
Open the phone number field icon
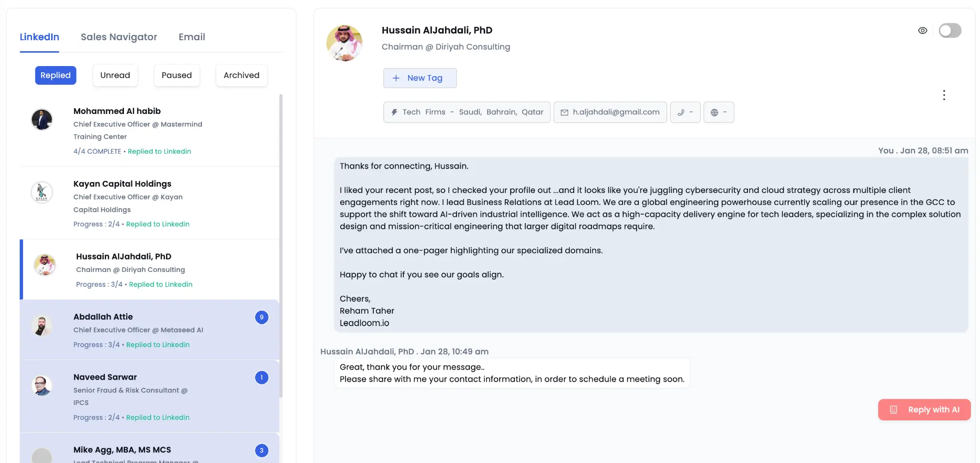pyautogui.click(x=685, y=112)
